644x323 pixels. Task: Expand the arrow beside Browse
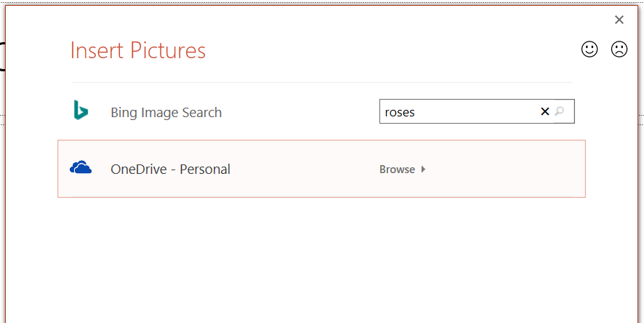click(424, 170)
